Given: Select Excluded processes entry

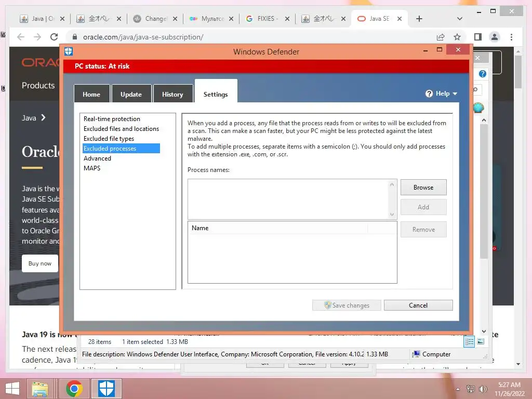Looking at the screenshot, I should pos(121,148).
